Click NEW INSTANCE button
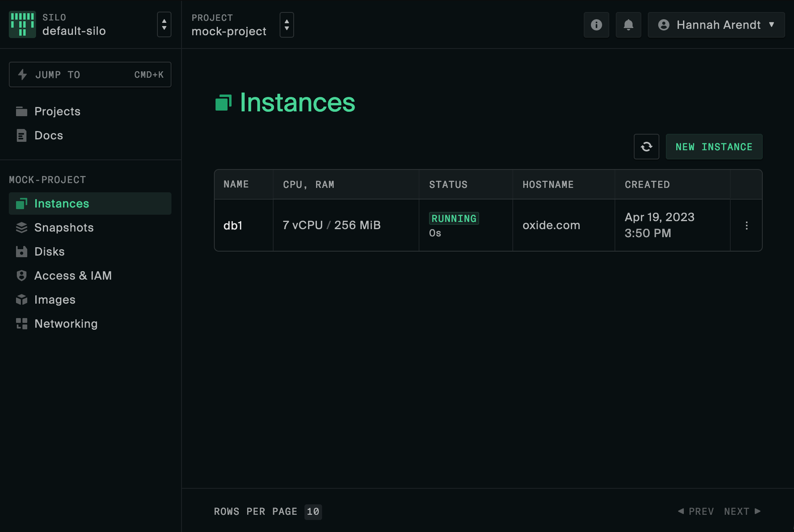This screenshot has height=532, width=794. click(714, 147)
